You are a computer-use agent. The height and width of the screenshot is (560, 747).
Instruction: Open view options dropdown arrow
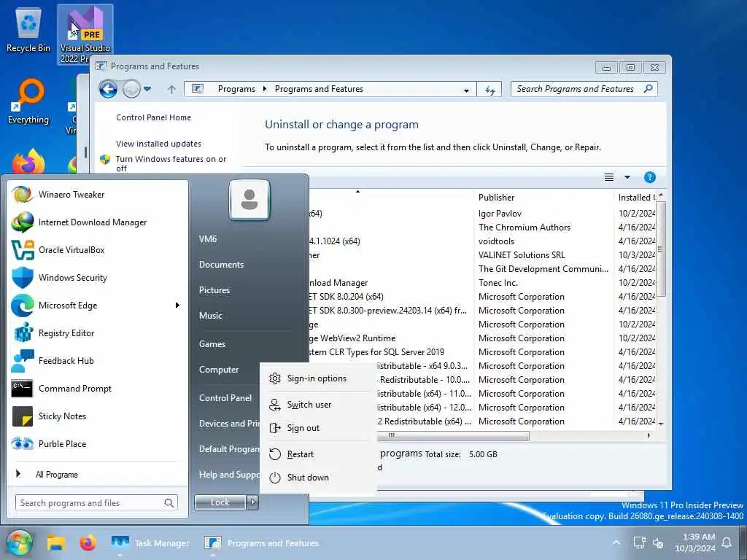click(627, 177)
